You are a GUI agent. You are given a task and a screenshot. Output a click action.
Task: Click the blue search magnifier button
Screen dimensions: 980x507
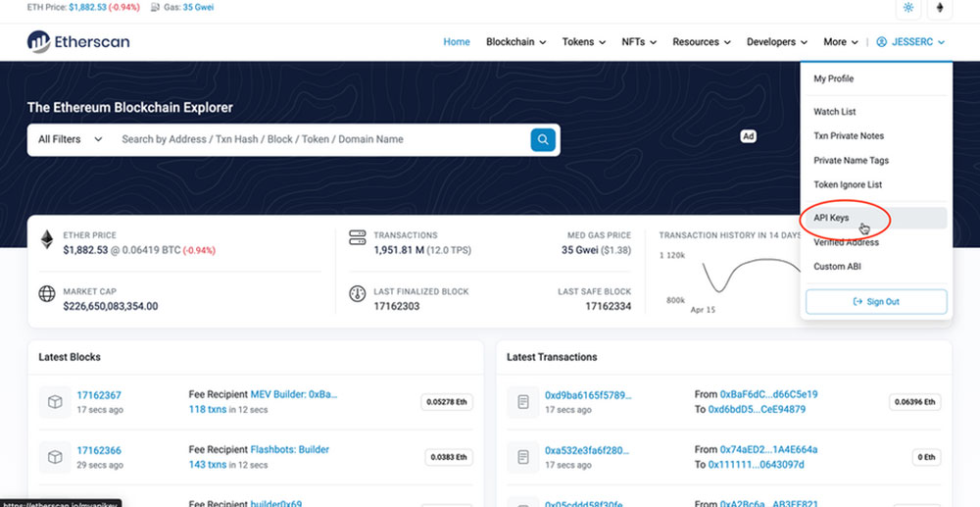click(543, 139)
